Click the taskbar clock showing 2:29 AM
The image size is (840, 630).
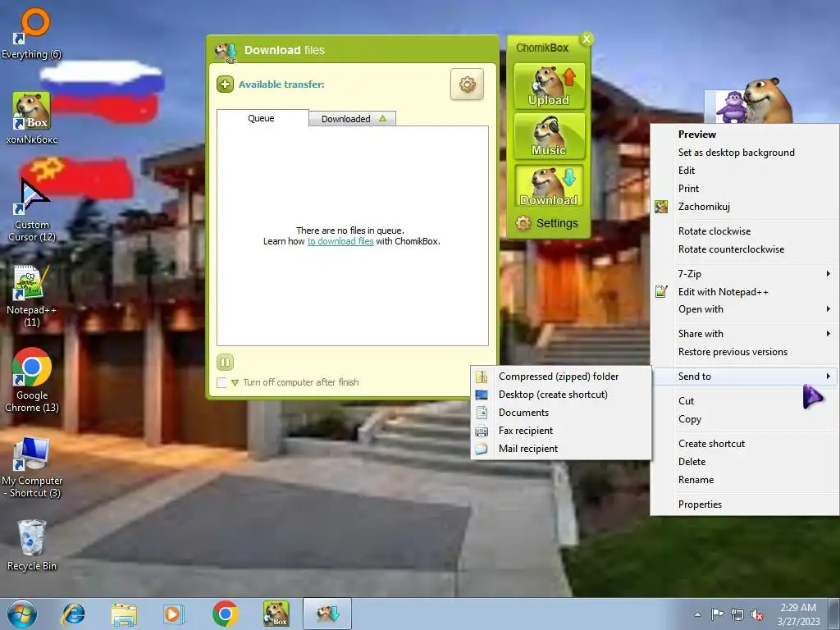pyautogui.click(x=798, y=614)
